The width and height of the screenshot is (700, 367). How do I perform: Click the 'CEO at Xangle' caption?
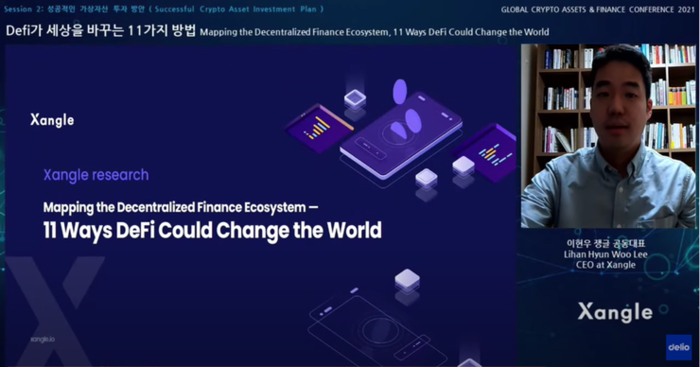pos(605,265)
